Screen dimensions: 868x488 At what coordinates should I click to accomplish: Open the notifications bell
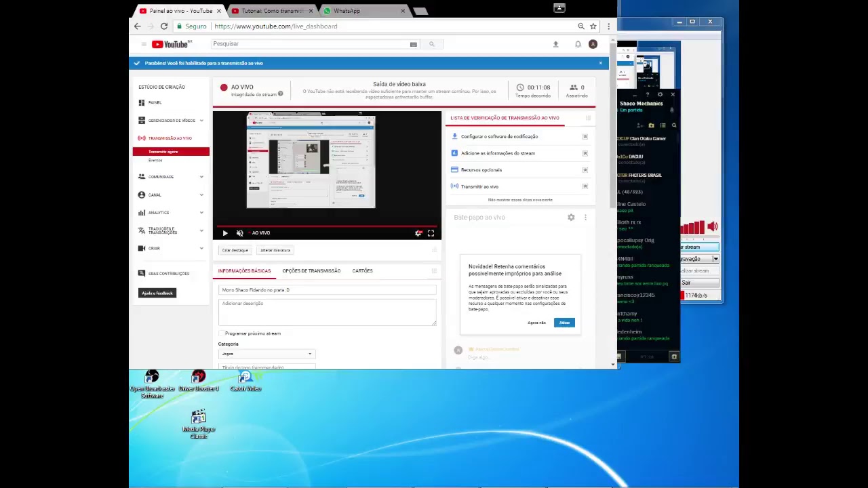point(578,44)
